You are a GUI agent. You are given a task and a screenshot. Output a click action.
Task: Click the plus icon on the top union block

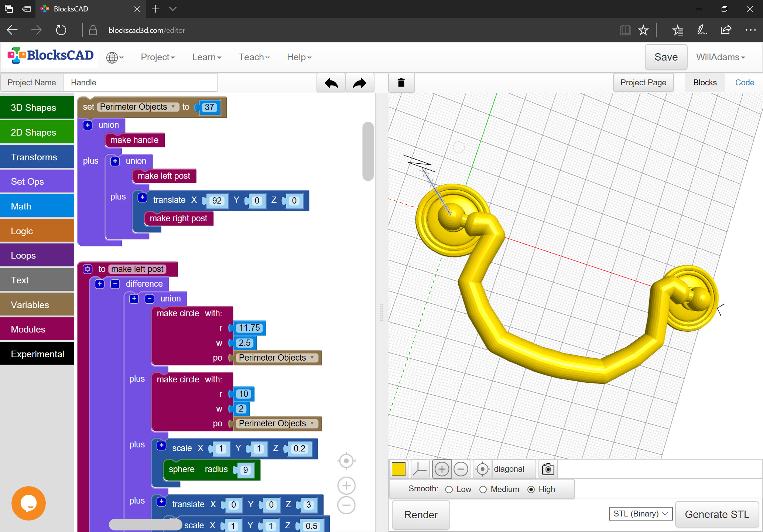88,125
